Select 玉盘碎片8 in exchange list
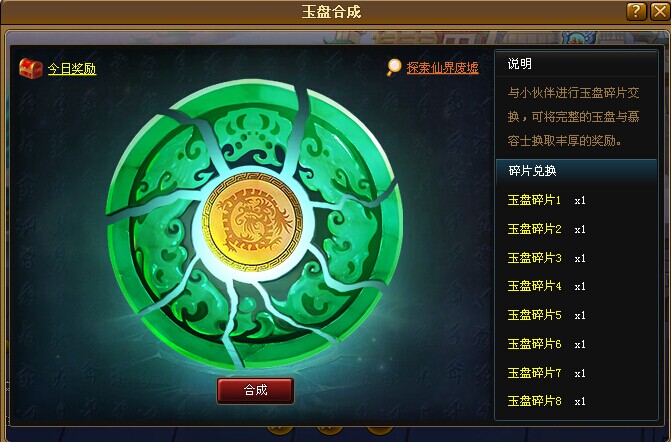Image resolution: width=671 pixels, height=442 pixels. click(x=546, y=401)
